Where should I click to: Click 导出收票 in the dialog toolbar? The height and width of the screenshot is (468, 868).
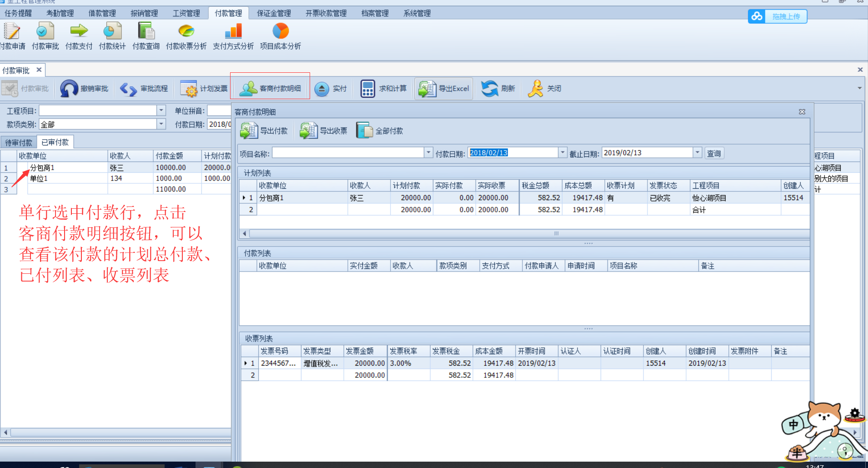(x=324, y=131)
